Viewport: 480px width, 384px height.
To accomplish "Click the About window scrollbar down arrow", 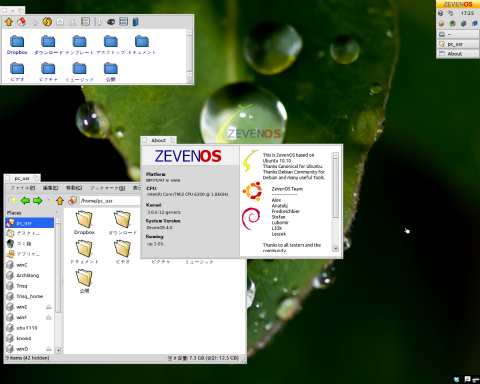I will 336,249.
